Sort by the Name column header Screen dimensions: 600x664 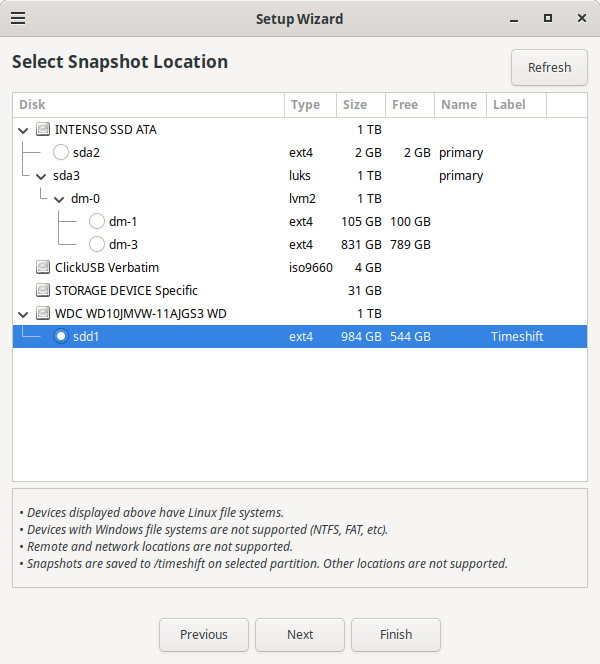click(x=460, y=105)
